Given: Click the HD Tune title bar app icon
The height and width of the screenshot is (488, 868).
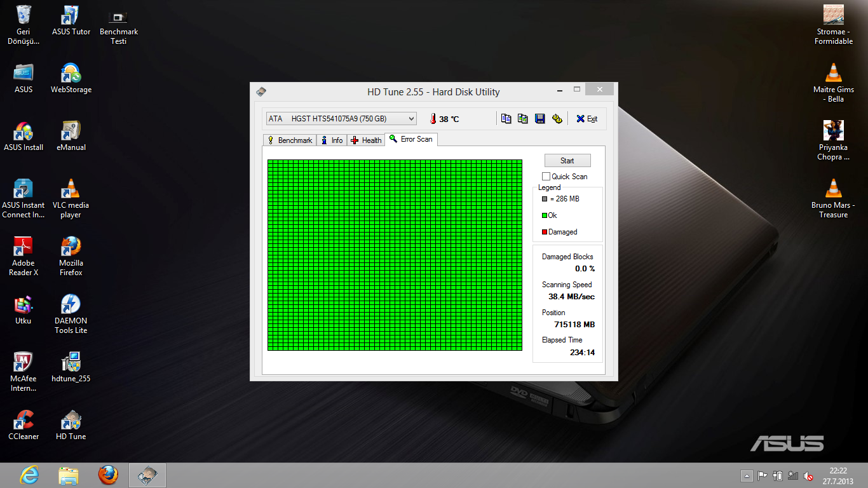Looking at the screenshot, I should (x=261, y=91).
